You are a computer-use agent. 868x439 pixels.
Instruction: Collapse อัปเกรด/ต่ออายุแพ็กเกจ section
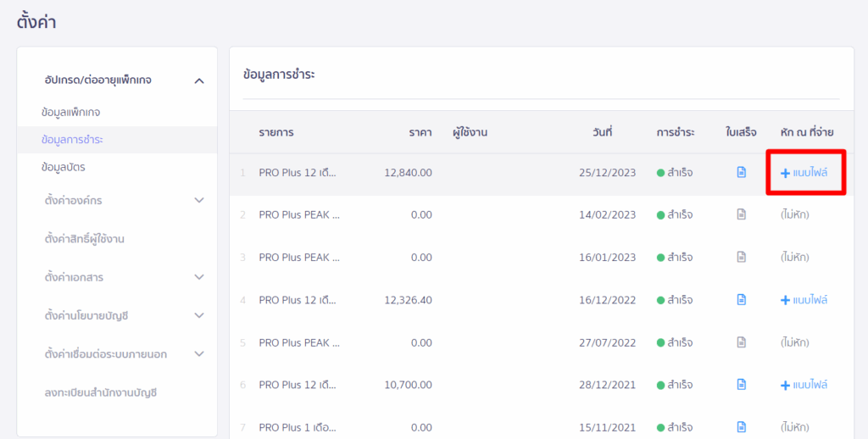pos(199,81)
